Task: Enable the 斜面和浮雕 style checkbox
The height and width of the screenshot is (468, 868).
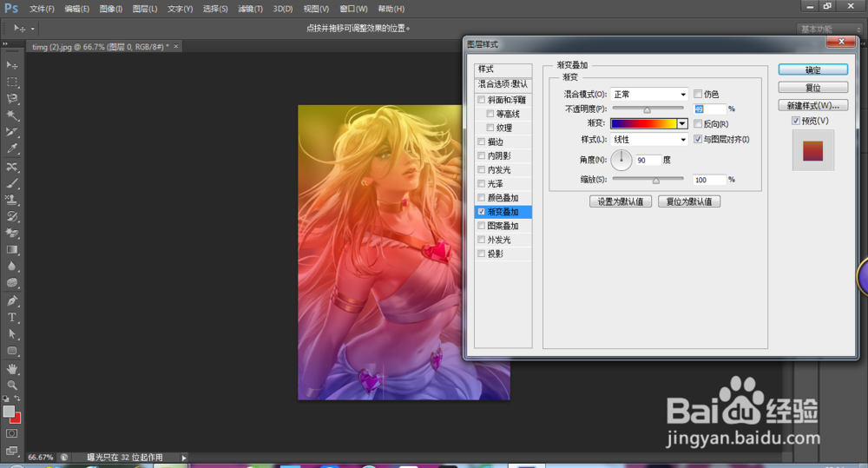Action: click(x=481, y=100)
